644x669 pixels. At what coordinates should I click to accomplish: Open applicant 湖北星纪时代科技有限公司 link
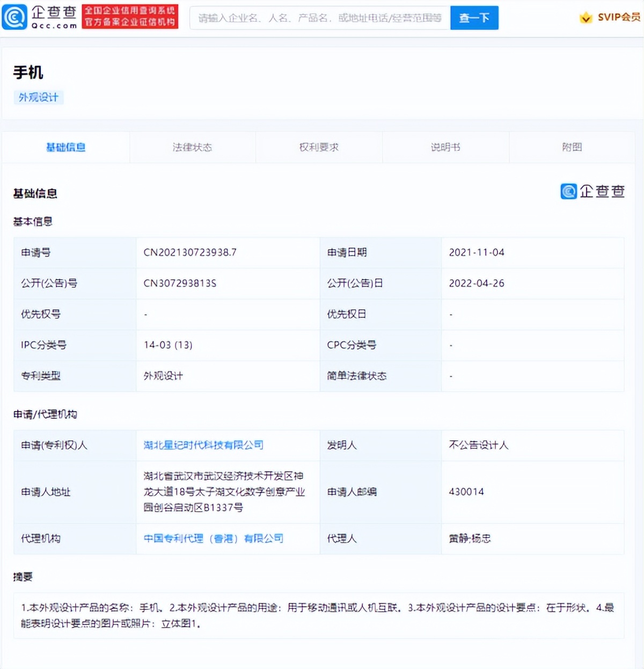coord(203,445)
